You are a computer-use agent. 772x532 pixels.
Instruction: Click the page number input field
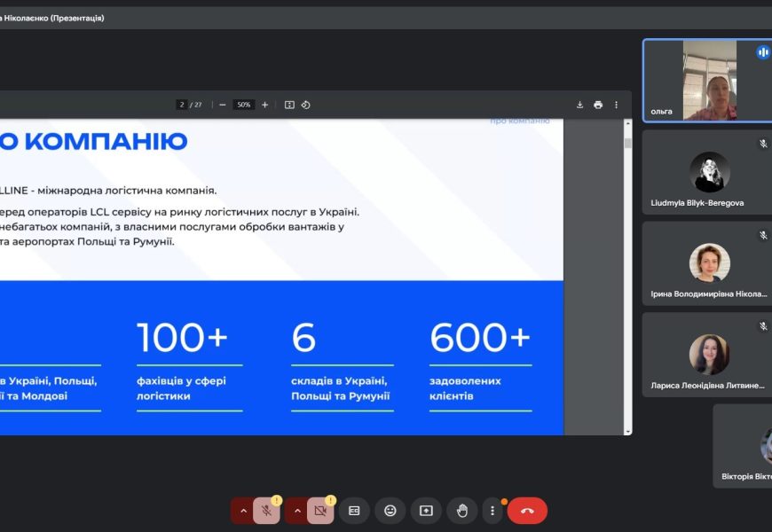coord(183,105)
